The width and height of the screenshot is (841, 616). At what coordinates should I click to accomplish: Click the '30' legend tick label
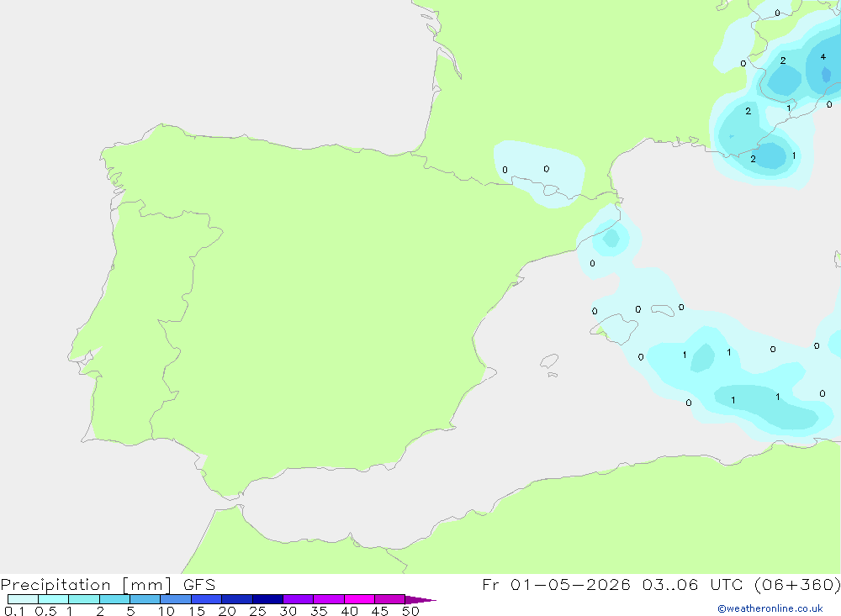288,611
